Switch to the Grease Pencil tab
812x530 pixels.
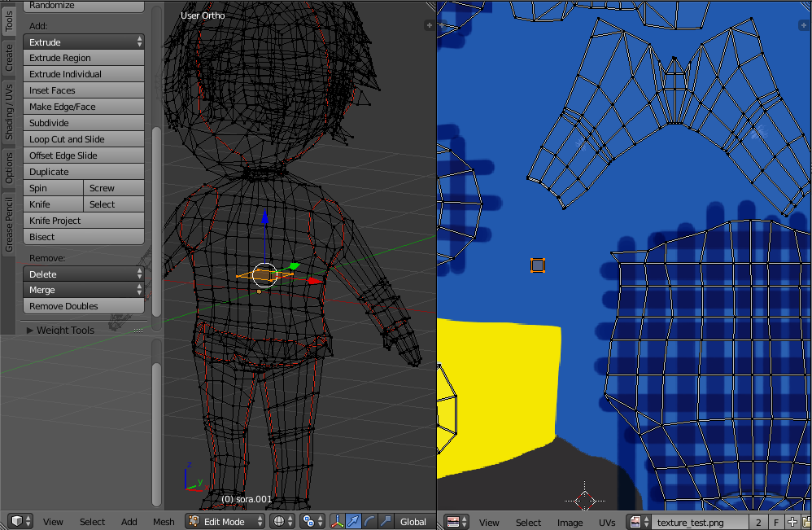coord(9,225)
